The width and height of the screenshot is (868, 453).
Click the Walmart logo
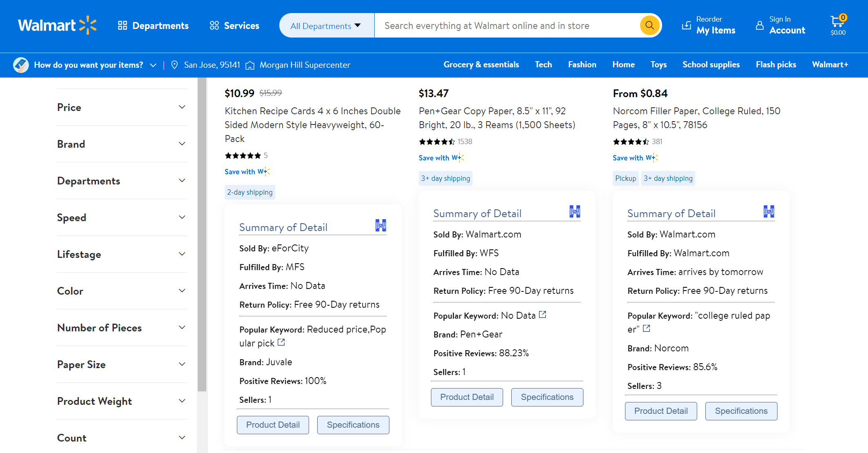(57, 25)
